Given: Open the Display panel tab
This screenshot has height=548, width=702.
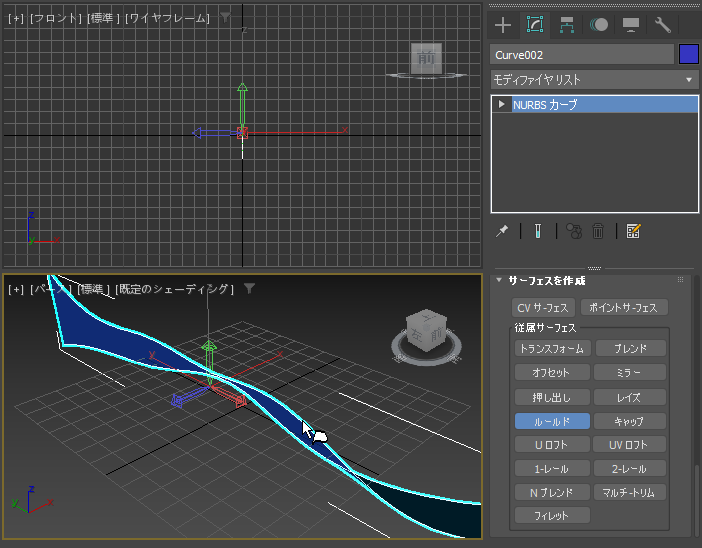Looking at the screenshot, I should tap(631, 25).
